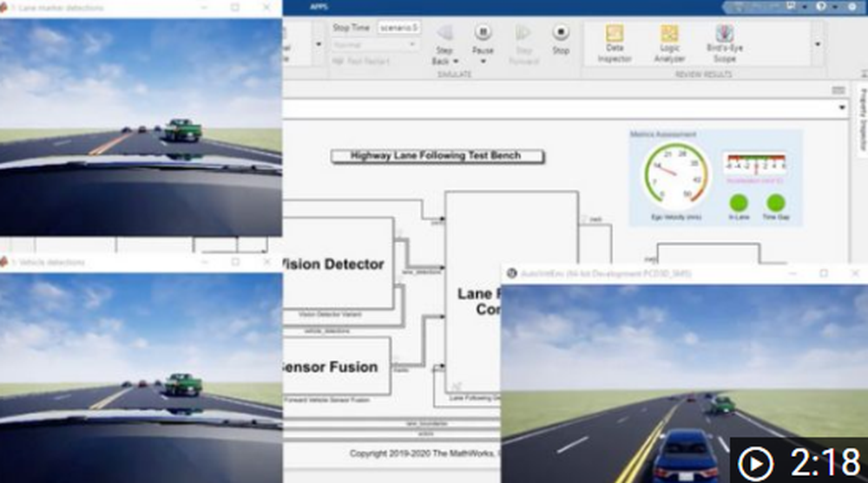Viewport: 868px width, 483px height.
Task: Click the help icon in the title bar
Action: [x=821, y=6]
